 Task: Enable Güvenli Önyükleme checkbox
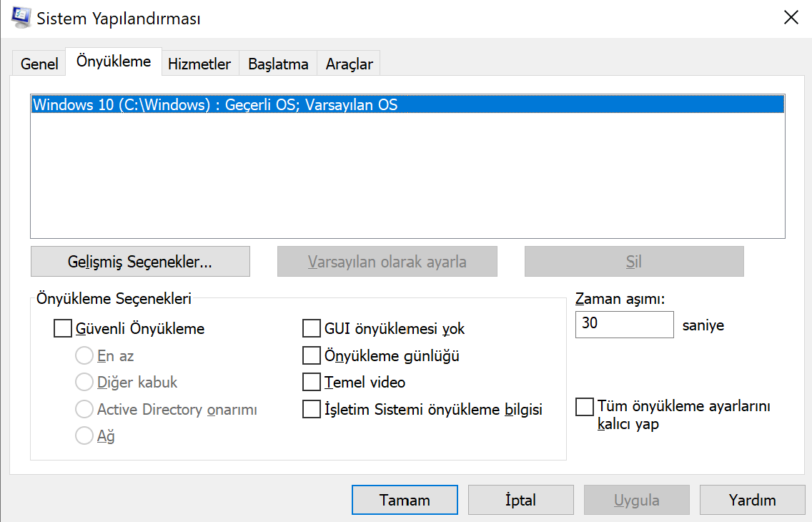61,329
